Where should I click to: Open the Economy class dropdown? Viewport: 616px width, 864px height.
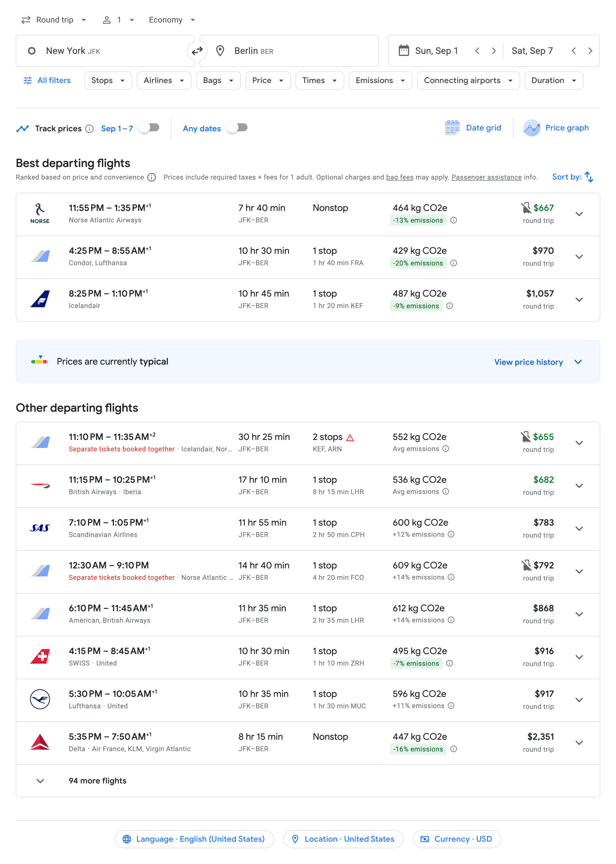172,20
